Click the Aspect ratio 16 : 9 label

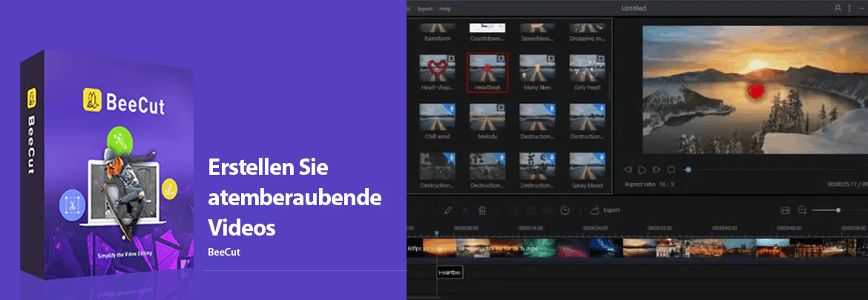pos(651,184)
